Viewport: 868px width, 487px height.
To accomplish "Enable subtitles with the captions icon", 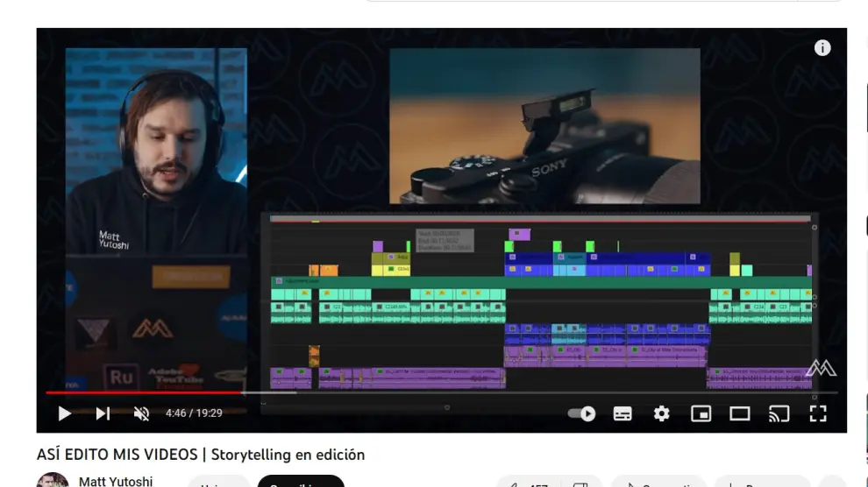I will pyautogui.click(x=623, y=413).
